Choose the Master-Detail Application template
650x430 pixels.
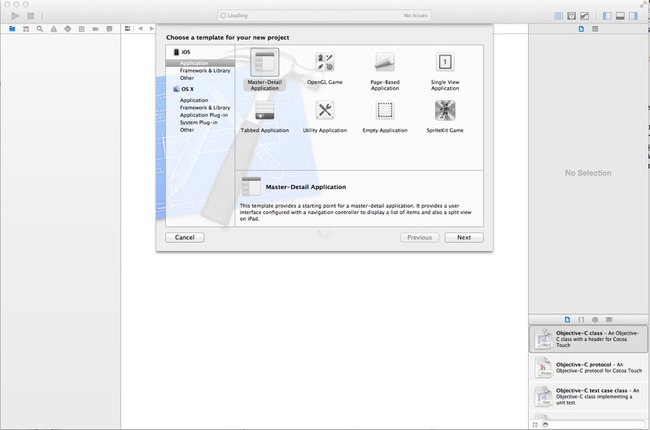[x=264, y=70]
